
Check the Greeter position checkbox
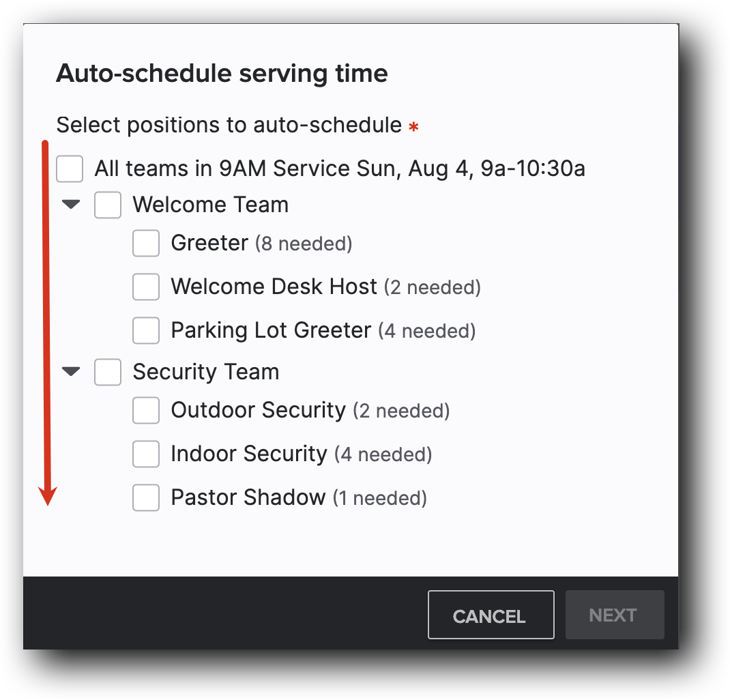point(145,243)
